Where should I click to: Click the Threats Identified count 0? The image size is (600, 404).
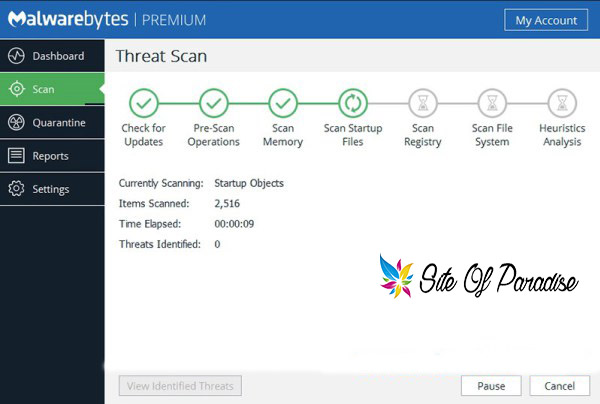click(217, 244)
